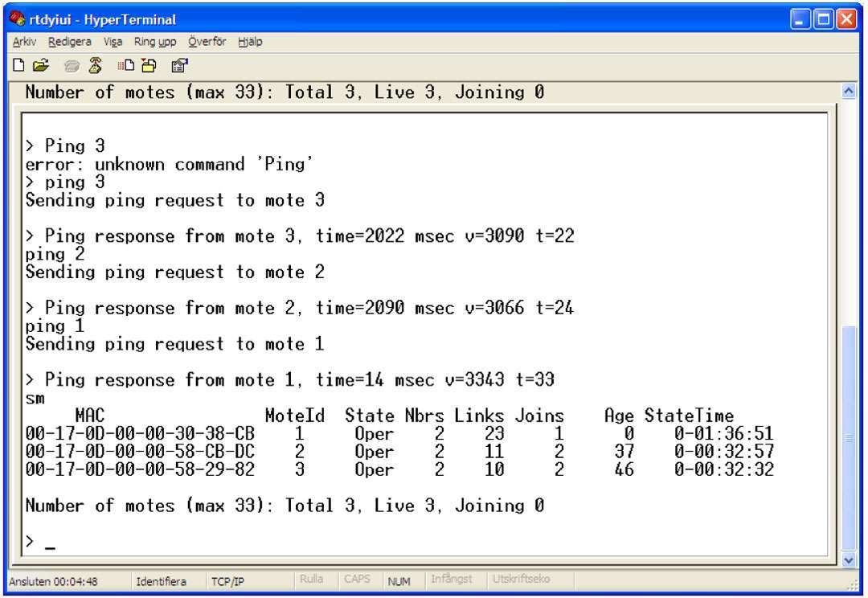Screen dimensions: 868x598
Task: Click the ping response line with time=2090 msec
Action: pos(300,308)
